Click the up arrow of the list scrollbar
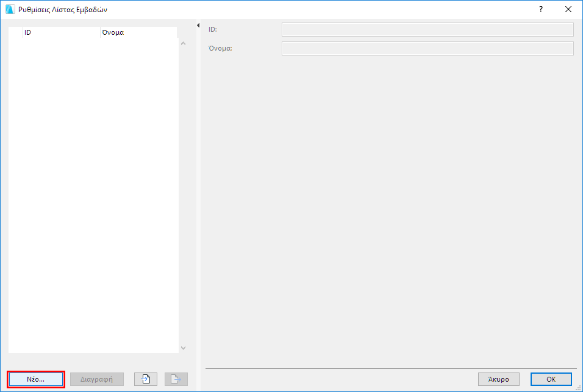583x392 pixels. [183, 43]
